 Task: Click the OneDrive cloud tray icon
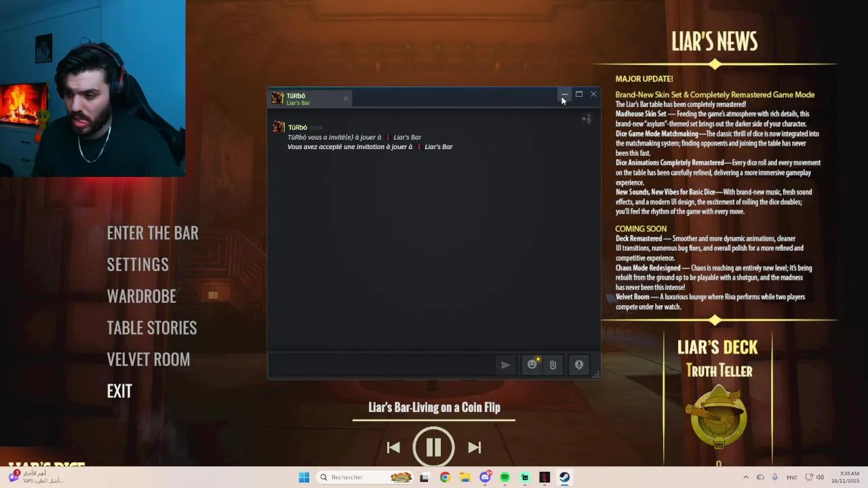760,477
